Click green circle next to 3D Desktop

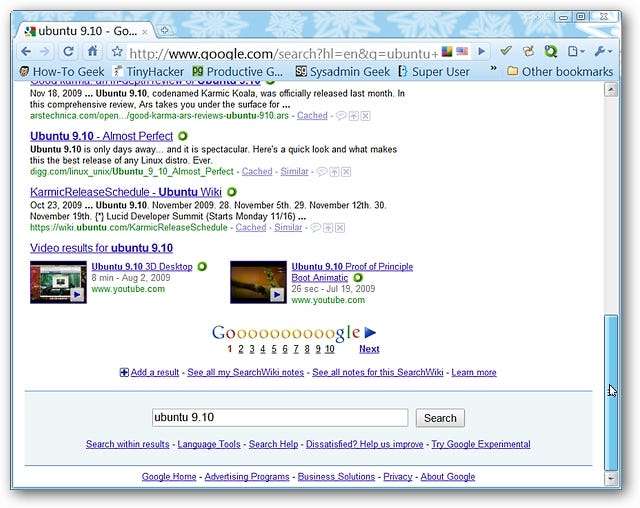(202, 267)
